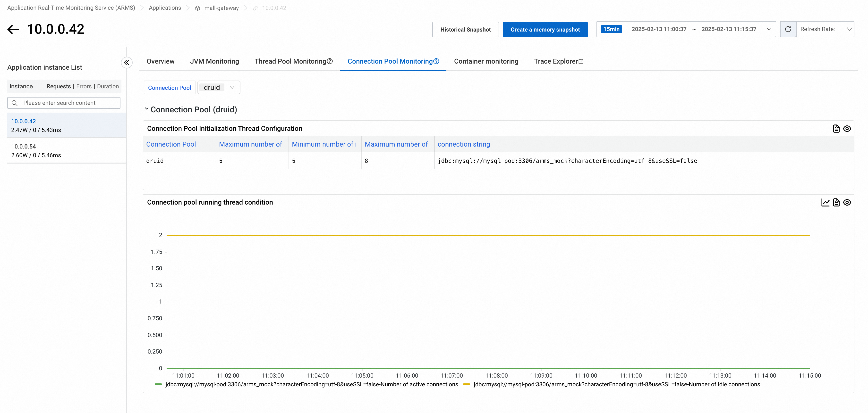The image size is (868, 413).
Task: Open document icon in Initialization Thread Configuration panel
Action: click(x=836, y=129)
